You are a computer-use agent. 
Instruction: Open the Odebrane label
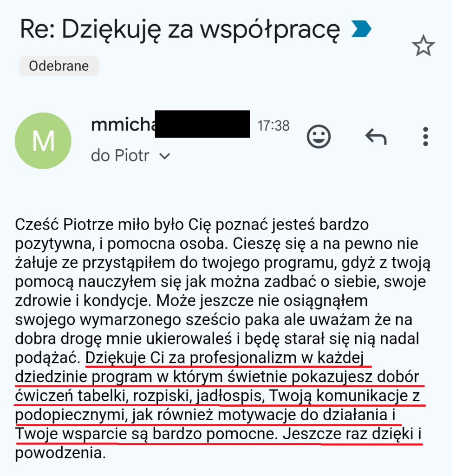click(59, 66)
